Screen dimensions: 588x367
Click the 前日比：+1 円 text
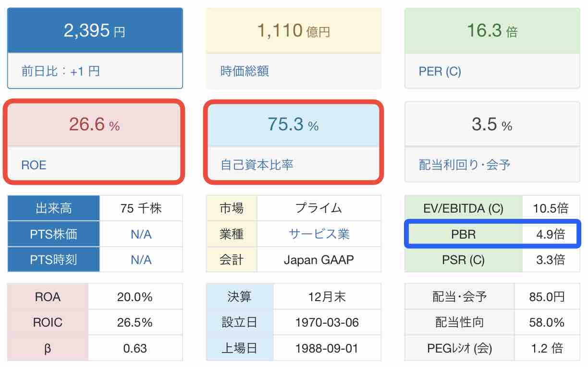[61, 71]
